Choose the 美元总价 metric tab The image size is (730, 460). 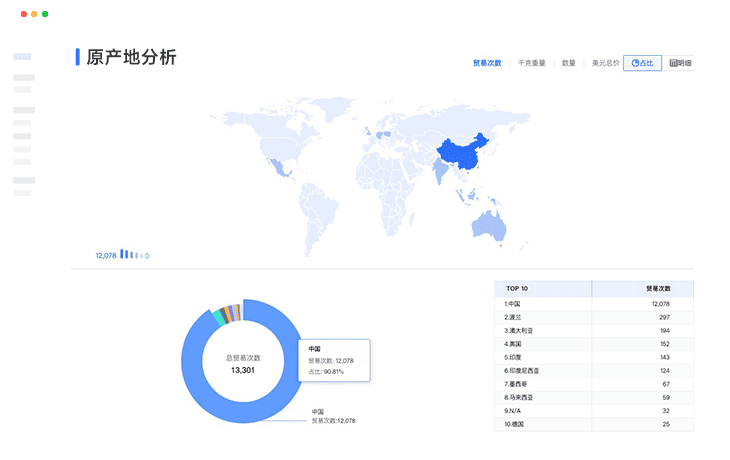[x=605, y=63]
